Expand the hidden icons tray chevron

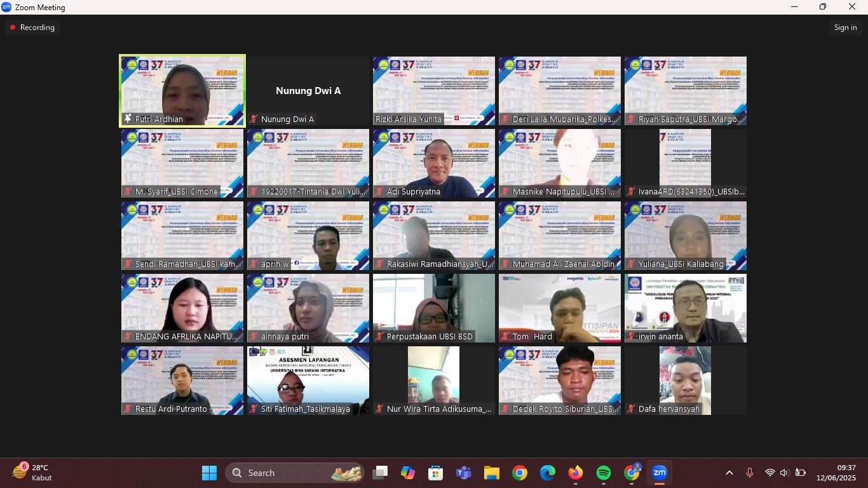point(729,473)
